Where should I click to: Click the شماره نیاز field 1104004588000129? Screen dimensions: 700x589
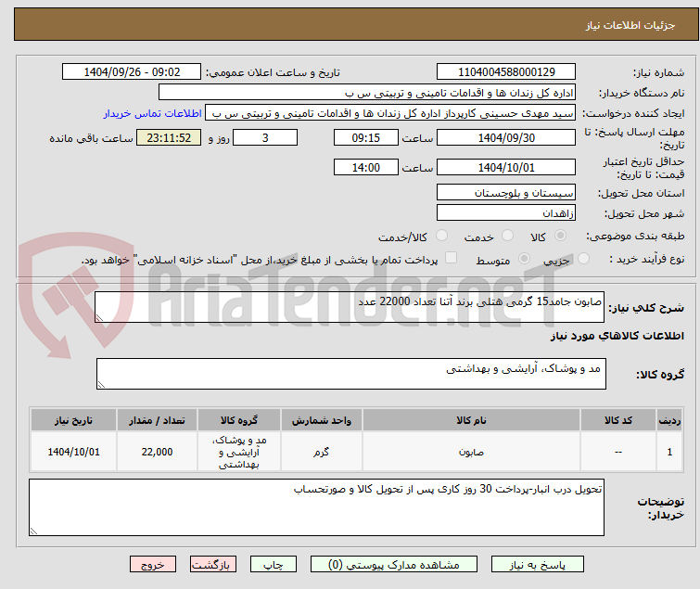tap(506, 72)
